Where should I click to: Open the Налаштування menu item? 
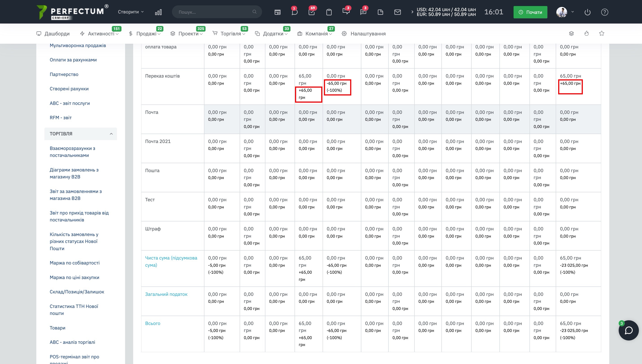pyautogui.click(x=367, y=34)
